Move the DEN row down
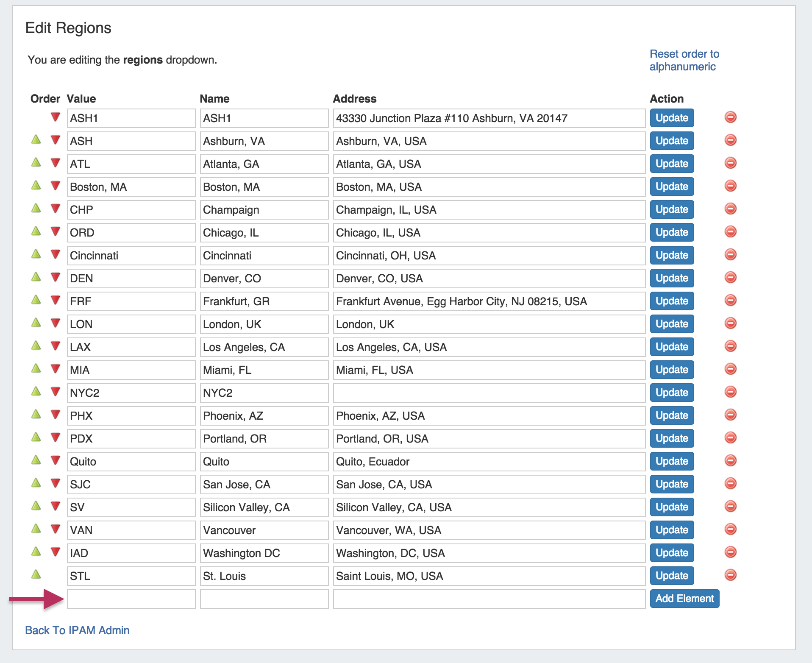This screenshot has height=663, width=812. point(55,277)
